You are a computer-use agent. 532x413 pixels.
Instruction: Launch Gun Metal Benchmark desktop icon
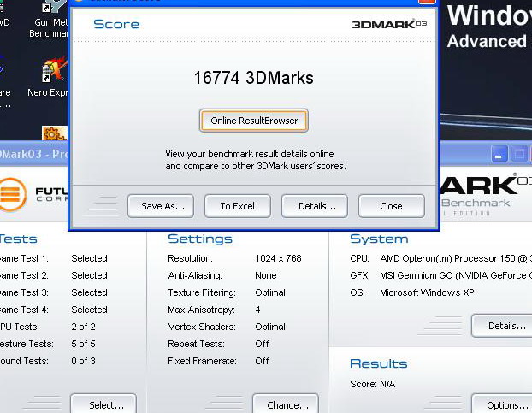point(51,19)
